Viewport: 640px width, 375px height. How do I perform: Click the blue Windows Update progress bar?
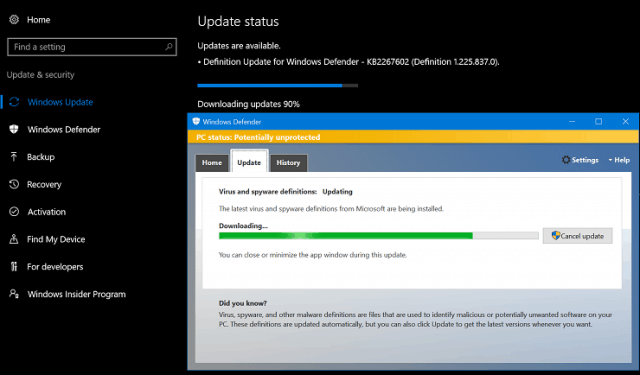(278, 85)
